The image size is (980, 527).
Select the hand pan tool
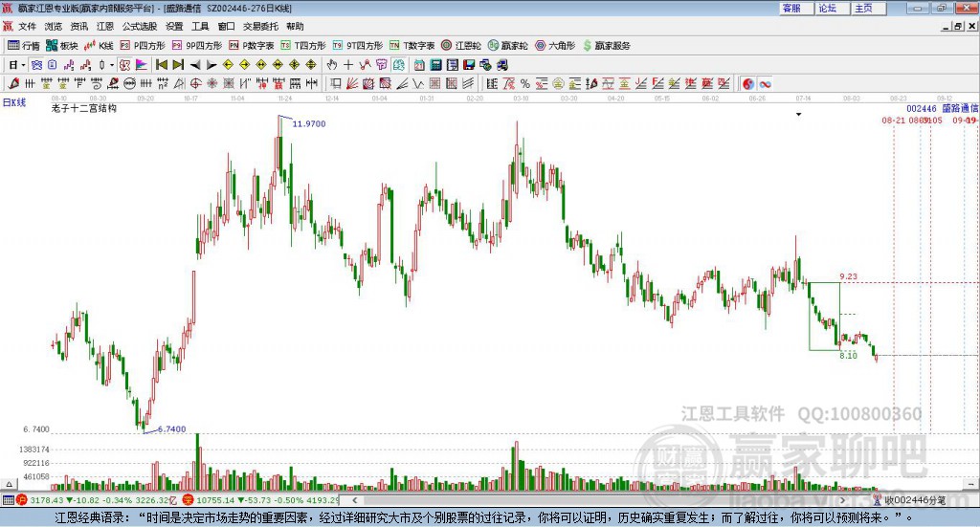(x=332, y=65)
